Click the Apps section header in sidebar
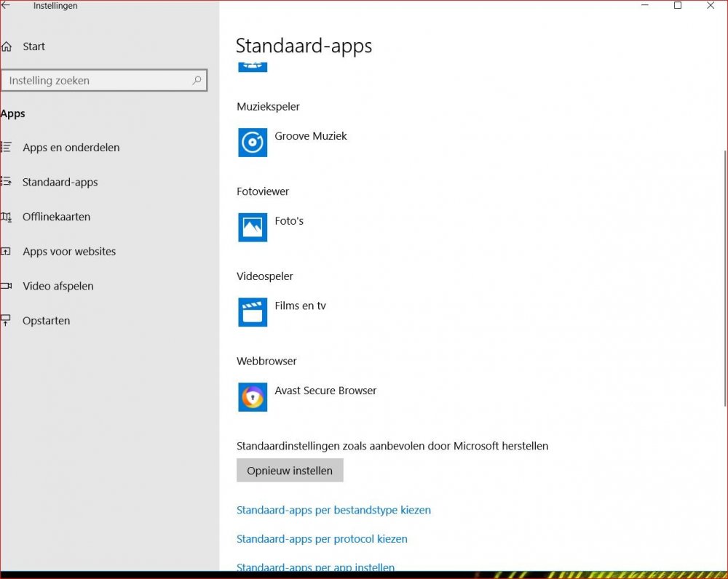The width and height of the screenshot is (728, 579). point(12,113)
